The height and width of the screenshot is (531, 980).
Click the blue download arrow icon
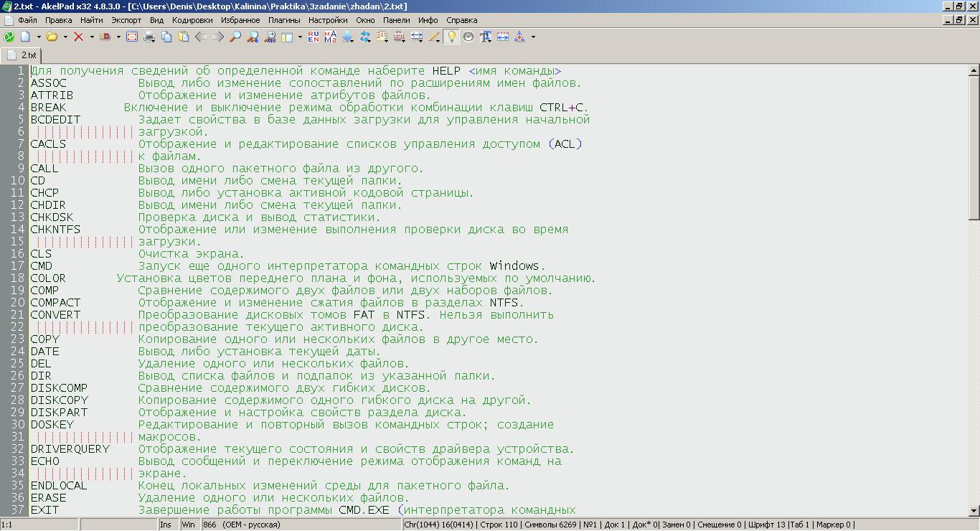tap(348, 37)
